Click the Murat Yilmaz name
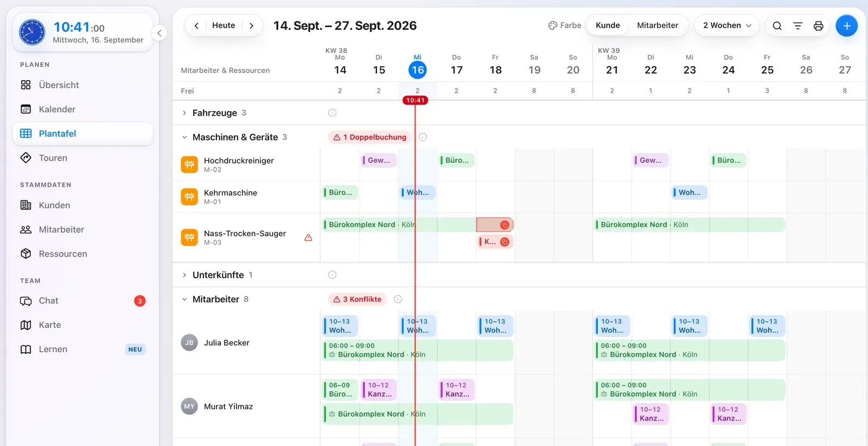Screen dimensions: 868x446 point(228,406)
